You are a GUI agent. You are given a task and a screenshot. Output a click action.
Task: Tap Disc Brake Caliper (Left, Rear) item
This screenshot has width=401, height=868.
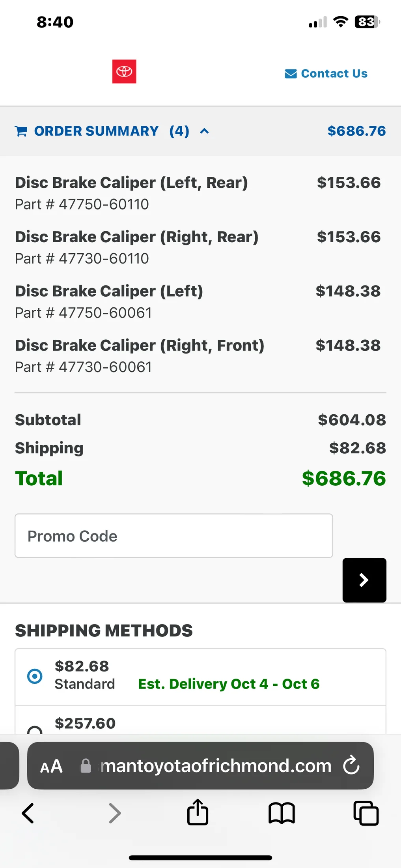pyautogui.click(x=131, y=183)
